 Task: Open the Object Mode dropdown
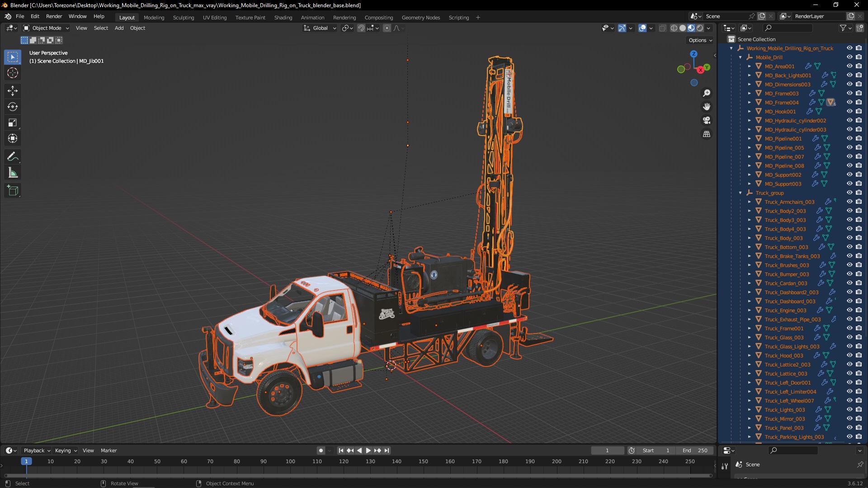coord(46,28)
